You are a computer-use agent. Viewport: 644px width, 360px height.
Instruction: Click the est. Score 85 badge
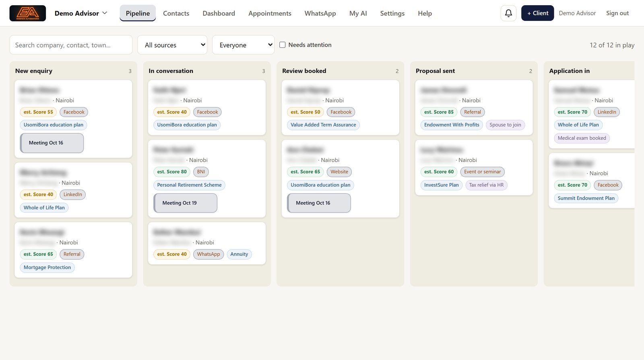coord(439,112)
